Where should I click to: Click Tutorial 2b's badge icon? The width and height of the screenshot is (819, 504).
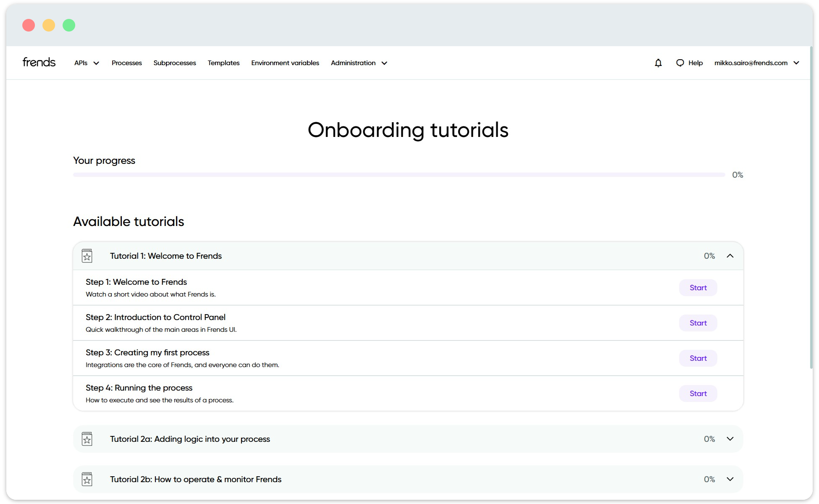[x=87, y=479]
